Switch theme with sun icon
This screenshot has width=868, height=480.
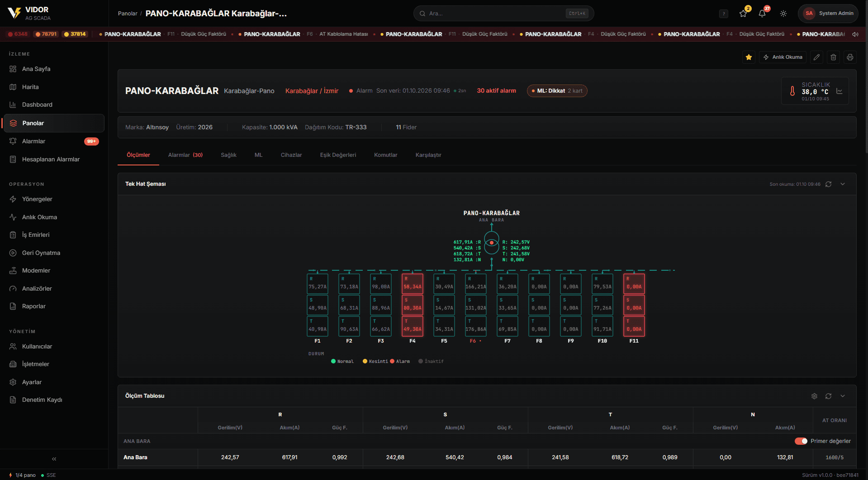point(783,14)
